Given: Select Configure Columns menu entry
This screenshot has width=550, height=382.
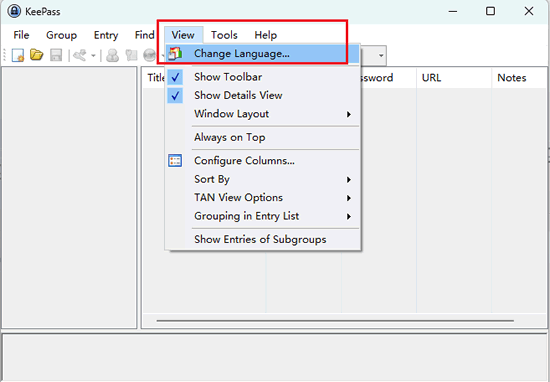Looking at the screenshot, I should [x=263, y=161].
